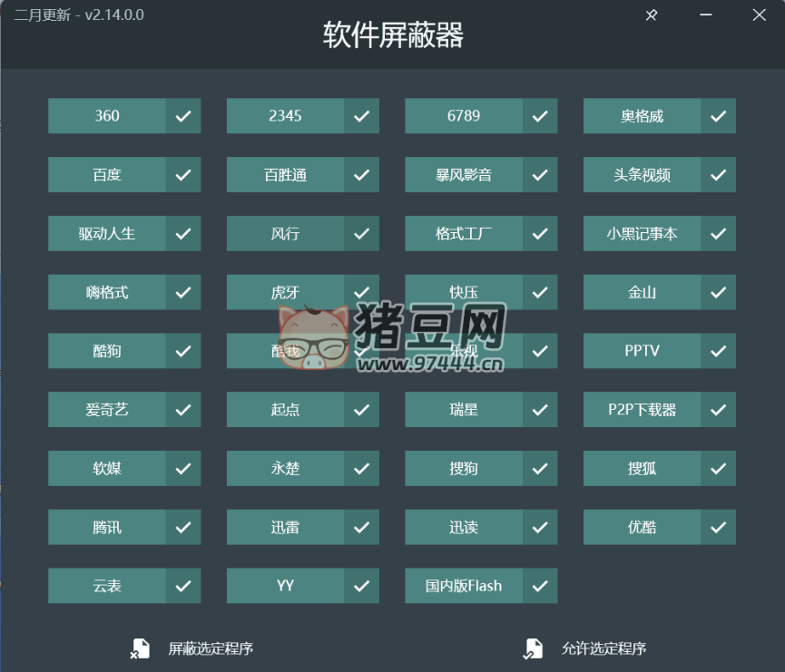Select the 爱奇艺 program label
The width and height of the screenshot is (785, 672).
pos(107,410)
